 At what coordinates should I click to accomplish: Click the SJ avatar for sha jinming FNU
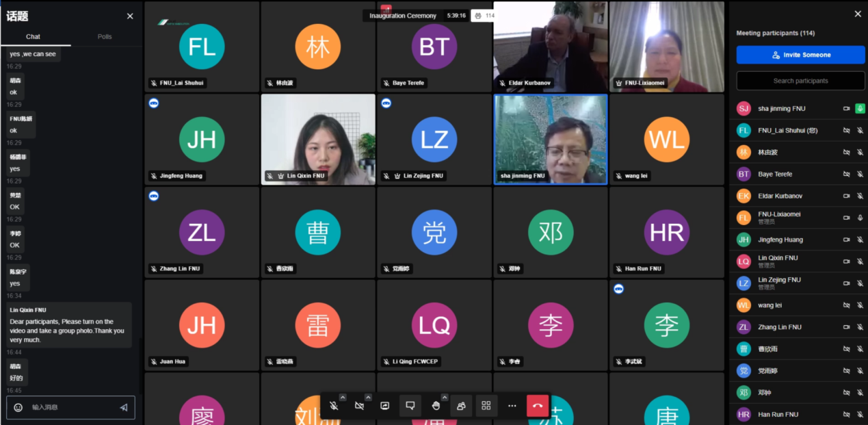[744, 109]
